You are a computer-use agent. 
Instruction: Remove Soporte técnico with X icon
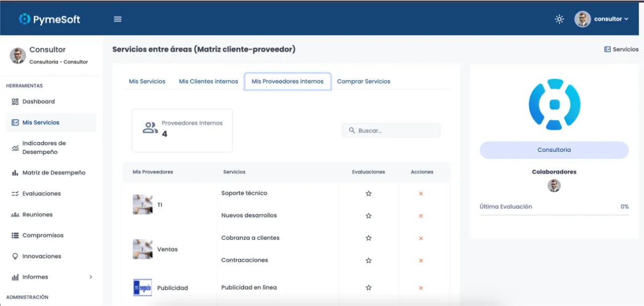[421, 193]
